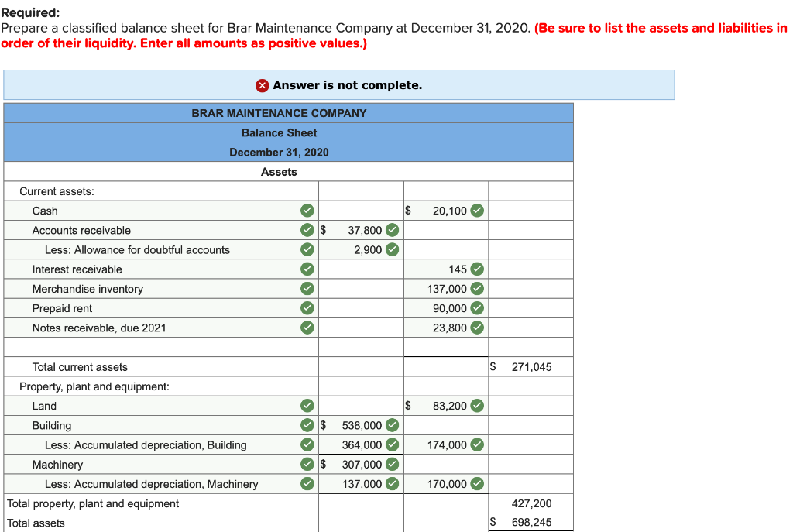The width and height of the screenshot is (793, 532).
Task: Click checkmark next to Notes receivable, due 2021
Action: (x=307, y=327)
